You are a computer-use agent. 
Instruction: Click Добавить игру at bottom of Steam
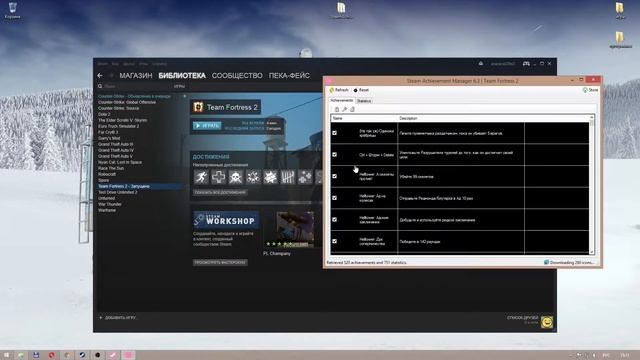(120, 318)
